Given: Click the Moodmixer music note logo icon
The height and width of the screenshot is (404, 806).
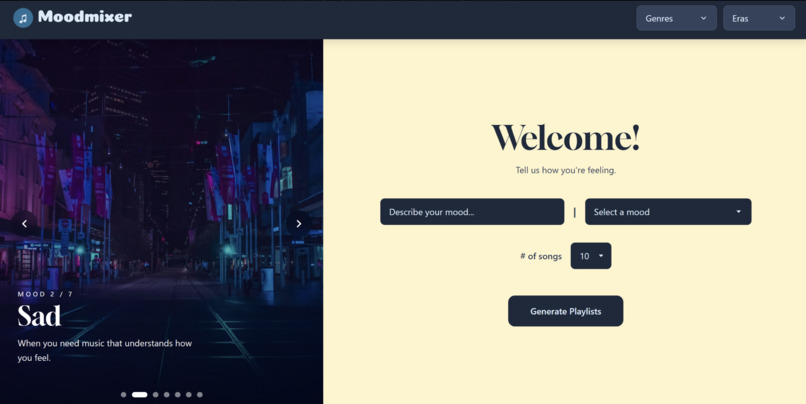Looking at the screenshot, I should (x=23, y=18).
